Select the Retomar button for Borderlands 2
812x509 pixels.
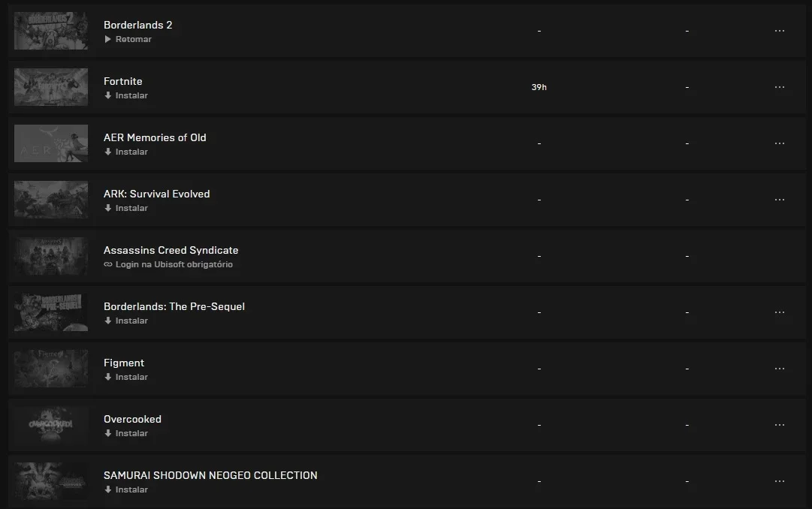tap(128, 39)
